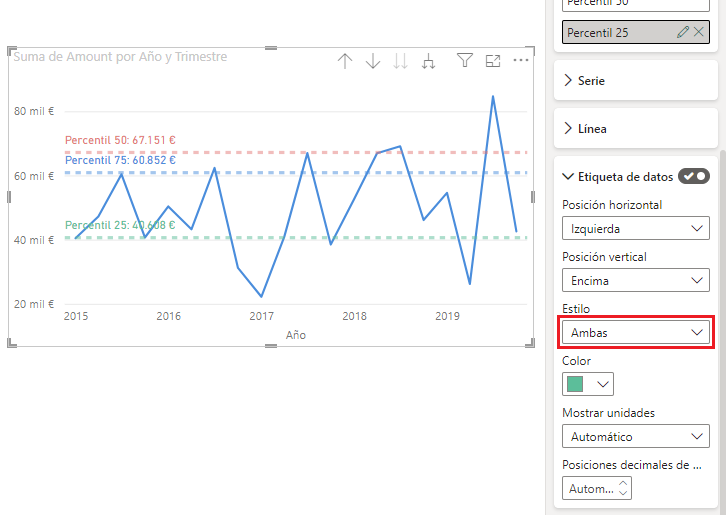Open the green Color picker swatch
The width and height of the screenshot is (726, 515).
coord(588,384)
